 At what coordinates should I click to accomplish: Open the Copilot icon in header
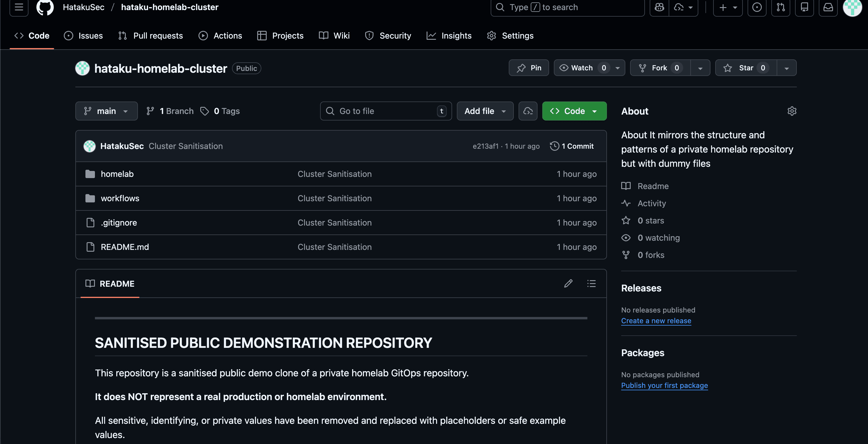(x=659, y=7)
